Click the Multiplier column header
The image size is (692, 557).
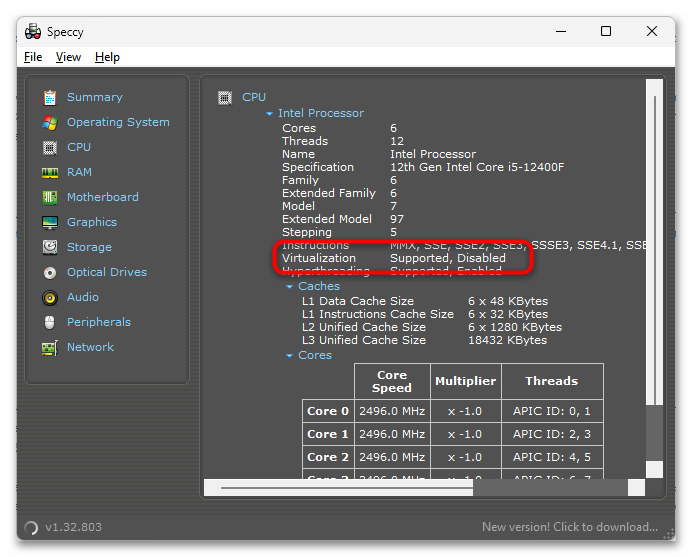[466, 382]
